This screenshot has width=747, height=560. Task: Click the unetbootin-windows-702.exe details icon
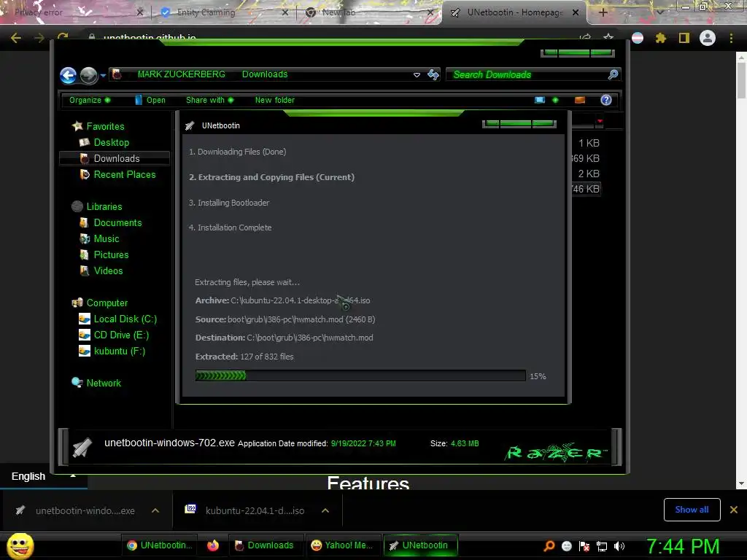[82, 447]
